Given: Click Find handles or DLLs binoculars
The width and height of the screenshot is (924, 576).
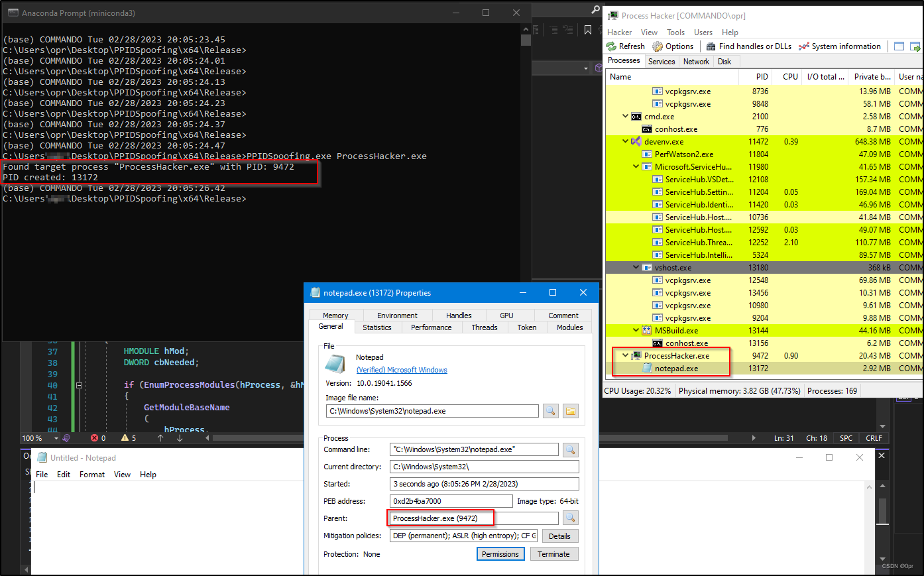Looking at the screenshot, I should [x=711, y=46].
